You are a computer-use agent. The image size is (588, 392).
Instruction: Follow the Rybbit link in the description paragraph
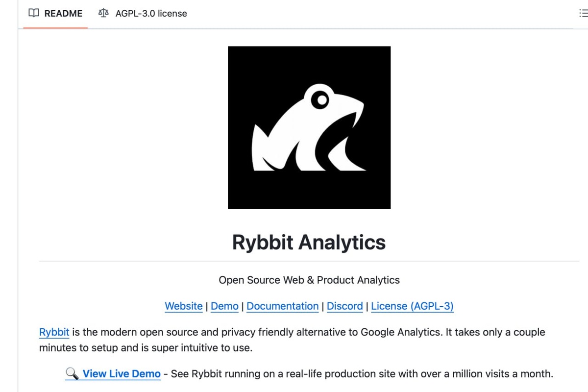point(54,332)
